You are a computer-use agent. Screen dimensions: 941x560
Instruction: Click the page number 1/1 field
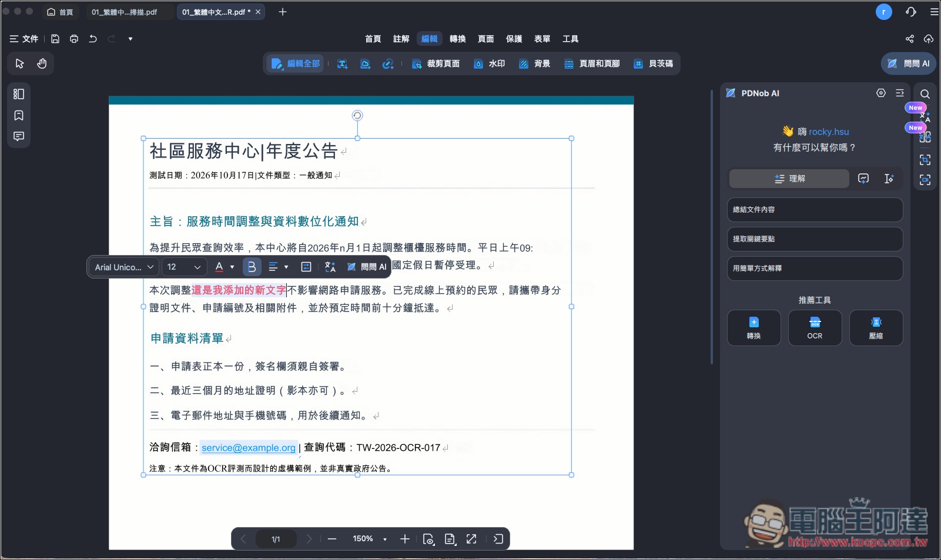pyautogui.click(x=276, y=539)
